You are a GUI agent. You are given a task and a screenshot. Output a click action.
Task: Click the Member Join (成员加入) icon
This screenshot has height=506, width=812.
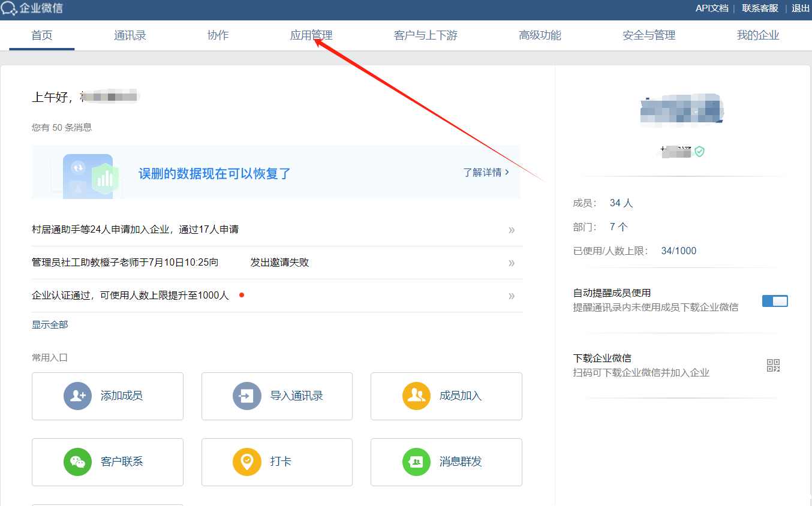416,396
